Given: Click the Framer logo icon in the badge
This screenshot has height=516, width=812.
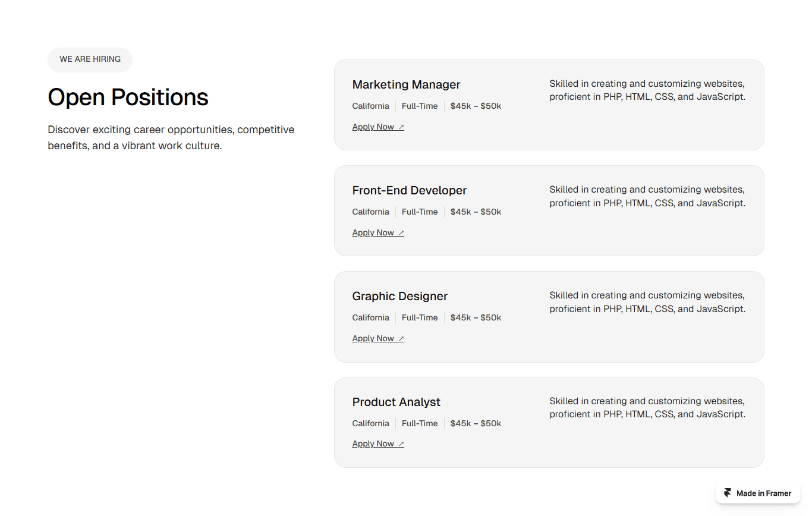Looking at the screenshot, I should point(728,493).
